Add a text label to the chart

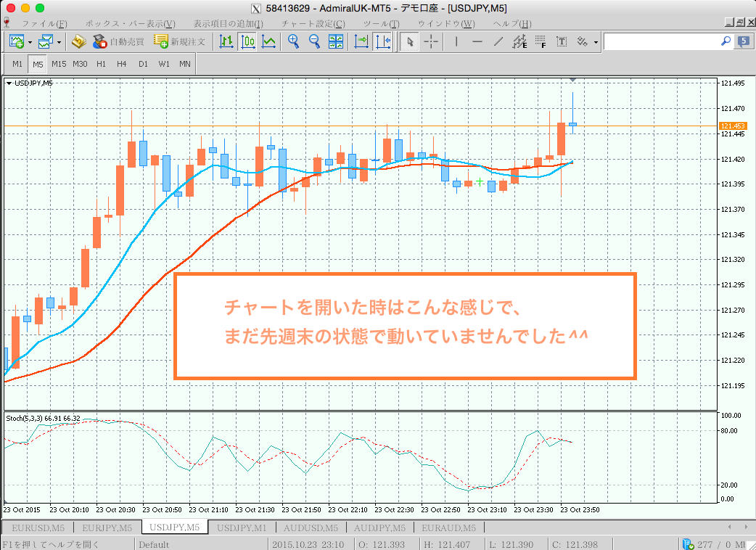(561, 41)
